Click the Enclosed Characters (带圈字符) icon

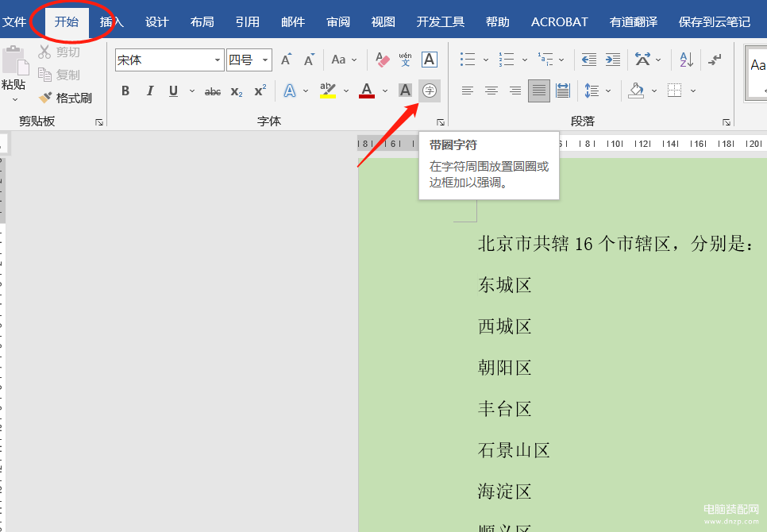[430, 91]
